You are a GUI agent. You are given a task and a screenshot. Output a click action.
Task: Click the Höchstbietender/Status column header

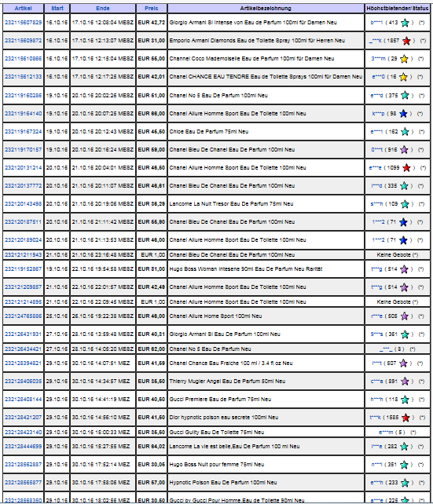398,9
